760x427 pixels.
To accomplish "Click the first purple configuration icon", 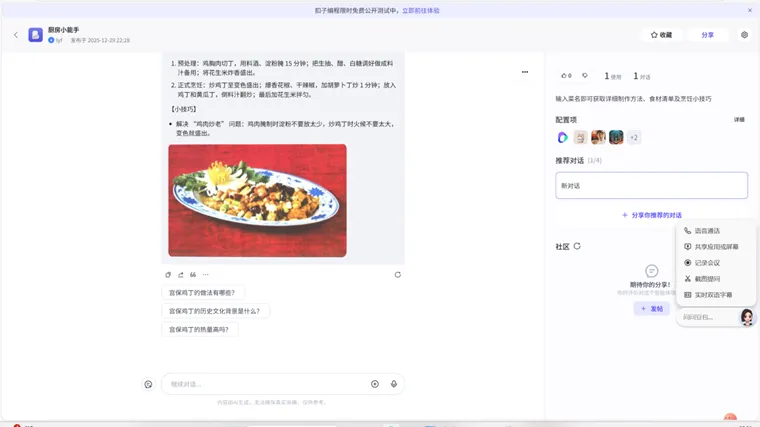I will (x=562, y=138).
